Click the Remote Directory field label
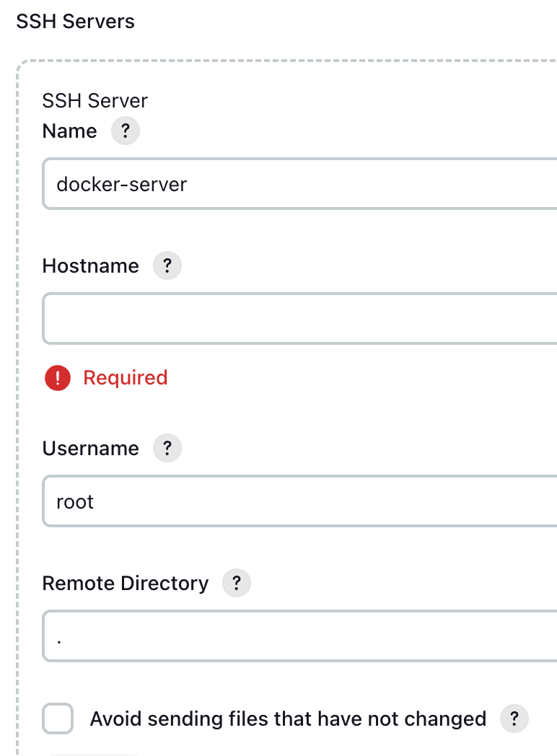The height and width of the screenshot is (756, 557). [x=125, y=583]
